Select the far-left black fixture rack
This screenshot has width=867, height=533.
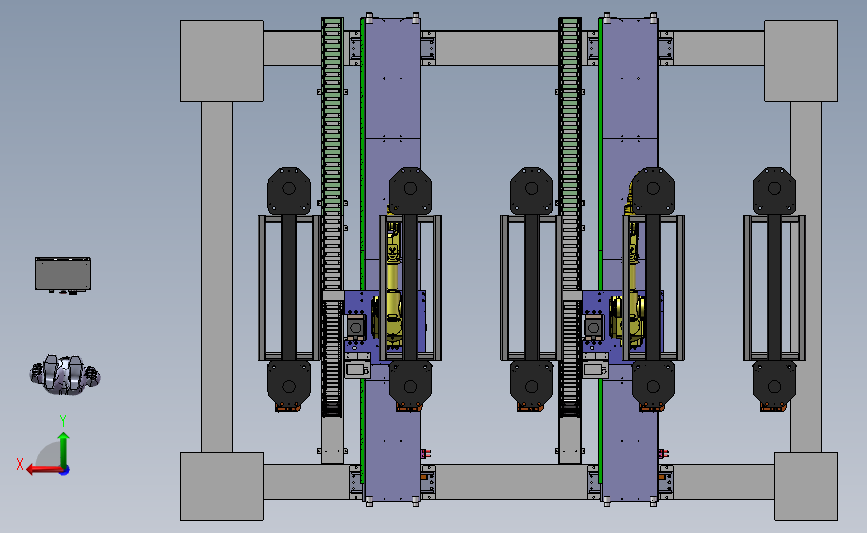pyautogui.click(x=289, y=289)
